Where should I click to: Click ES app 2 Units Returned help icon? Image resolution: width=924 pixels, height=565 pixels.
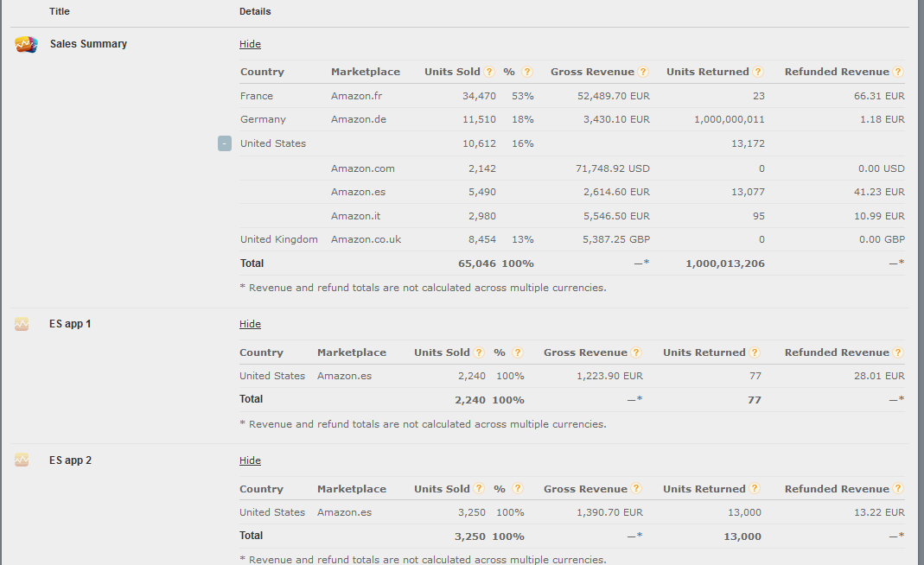click(755, 489)
